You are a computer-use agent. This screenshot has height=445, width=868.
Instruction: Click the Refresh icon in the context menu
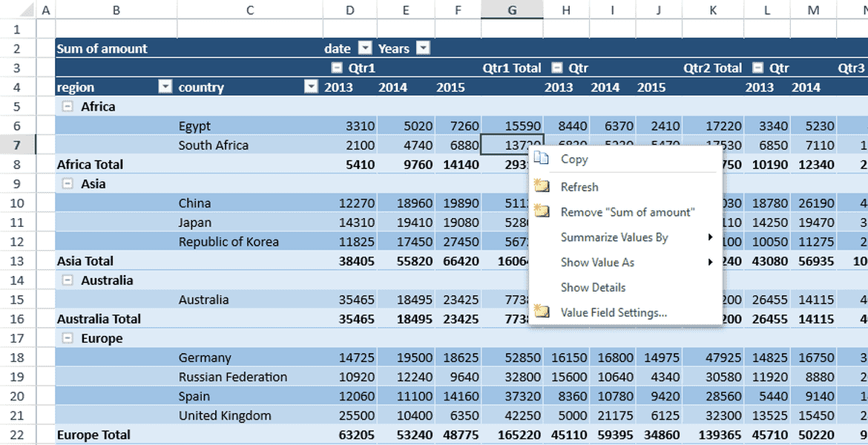542,186
